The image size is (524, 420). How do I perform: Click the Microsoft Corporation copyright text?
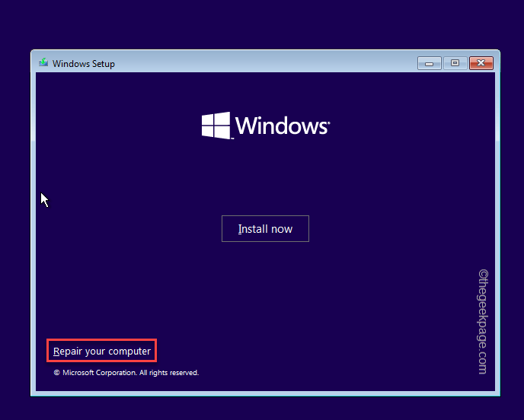click(x=126, y=373)
